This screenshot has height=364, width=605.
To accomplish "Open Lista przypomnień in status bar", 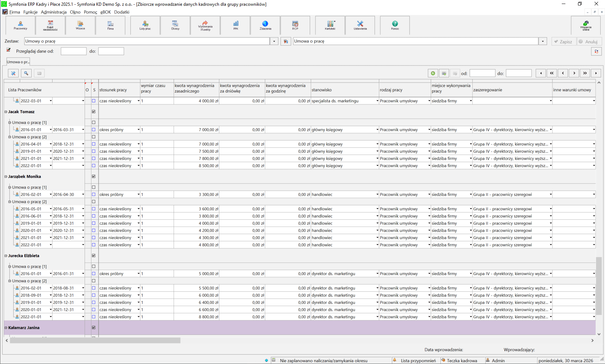I will pyautogui.click(x=418, y=360).
